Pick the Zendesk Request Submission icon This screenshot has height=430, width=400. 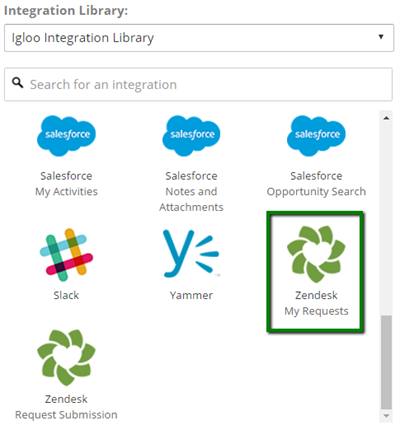(x=66, y=358)
